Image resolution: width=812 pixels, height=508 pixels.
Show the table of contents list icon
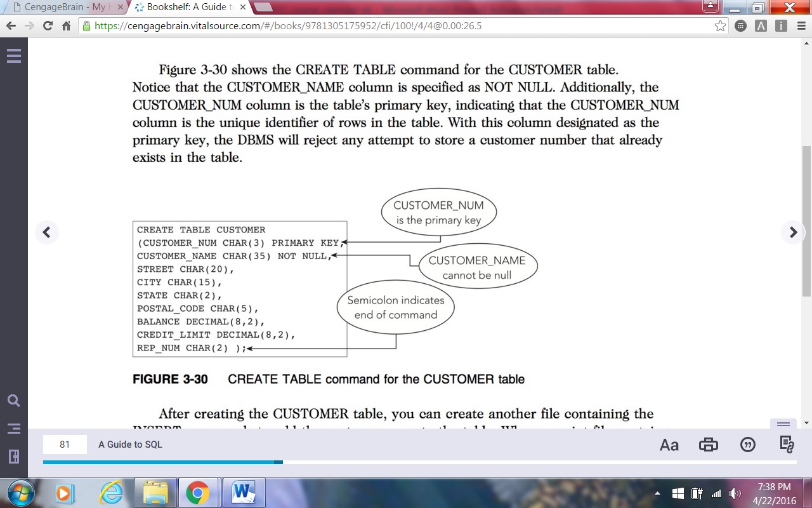coord(13,429)
